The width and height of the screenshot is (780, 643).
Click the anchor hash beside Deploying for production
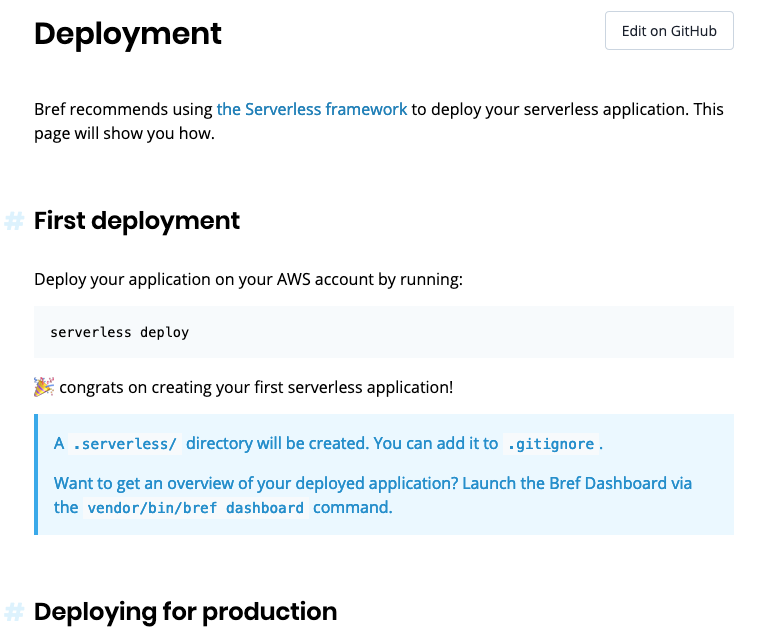point(14,612)
